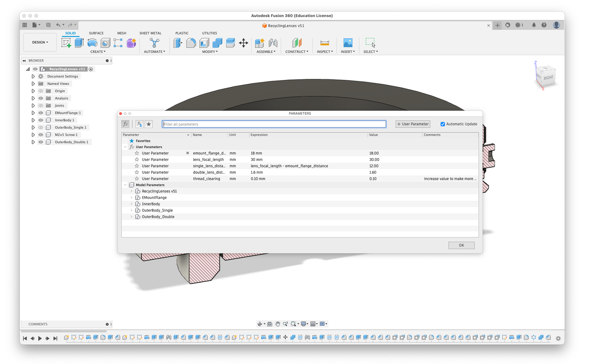Click the Offset Plane construct icon
This screenshot has height=364, width=589.
297,43
